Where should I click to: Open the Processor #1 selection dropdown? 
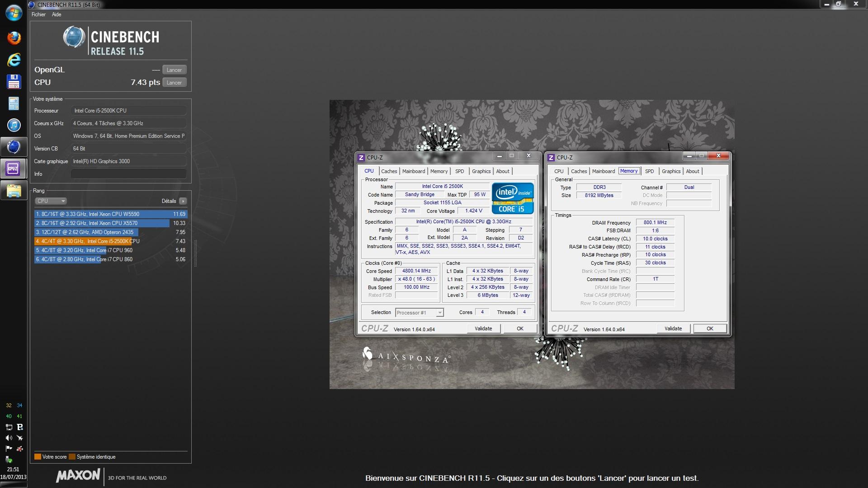(419, 313)
